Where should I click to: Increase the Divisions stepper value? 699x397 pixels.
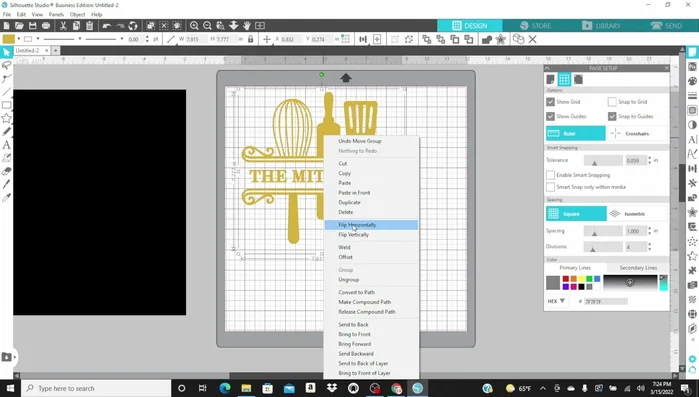click(x=649, y=244)
